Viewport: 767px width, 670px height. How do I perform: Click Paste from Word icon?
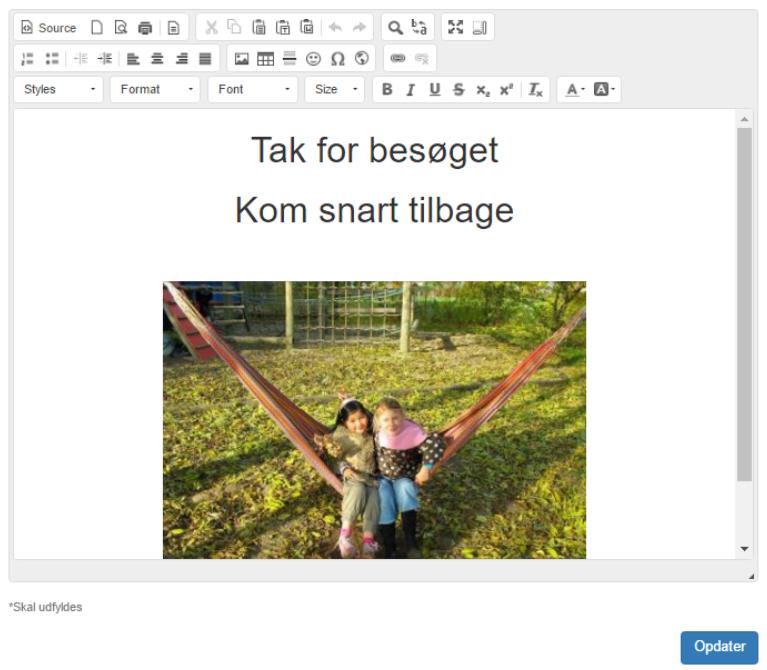click(307, 27)
